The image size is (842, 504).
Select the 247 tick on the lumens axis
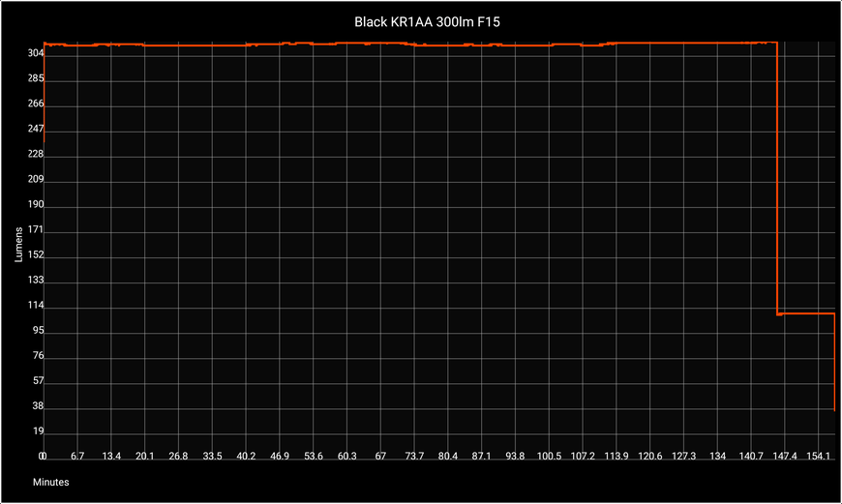pos(35,130)
